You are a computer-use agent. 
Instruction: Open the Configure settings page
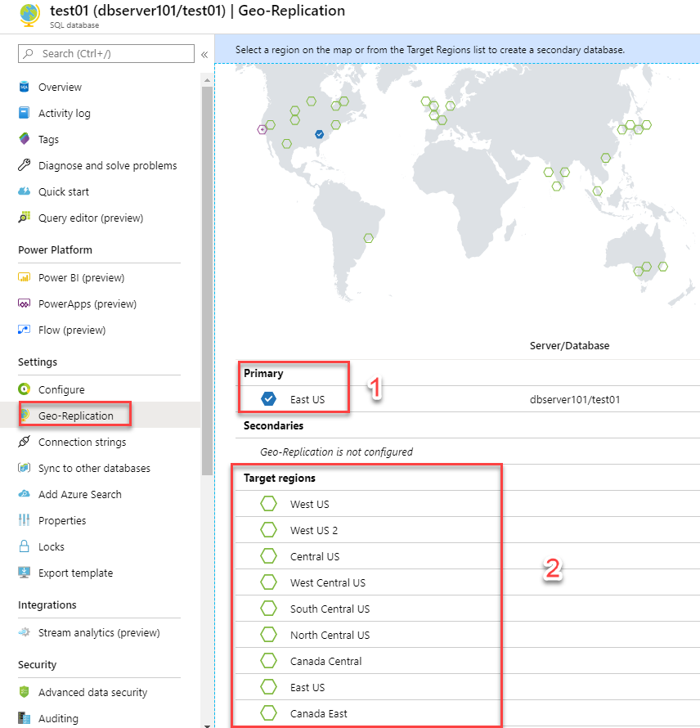(x=61, y=389)
